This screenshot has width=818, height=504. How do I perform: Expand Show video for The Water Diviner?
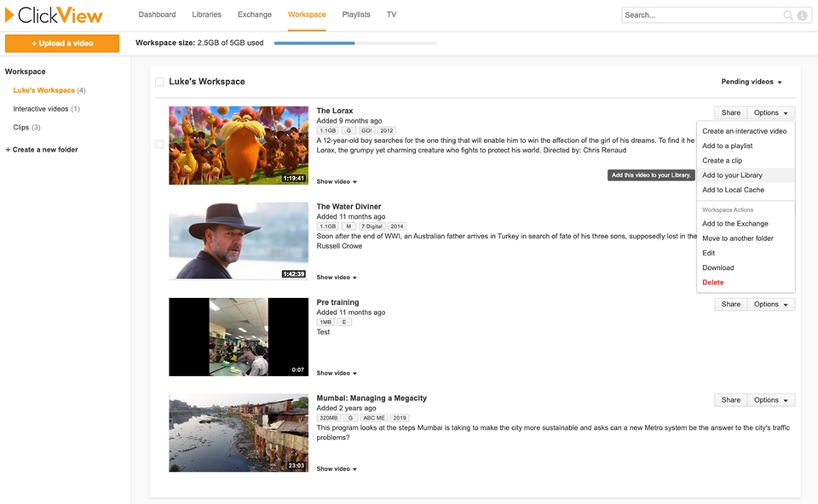pyautogui.click(x=335, y=277)
